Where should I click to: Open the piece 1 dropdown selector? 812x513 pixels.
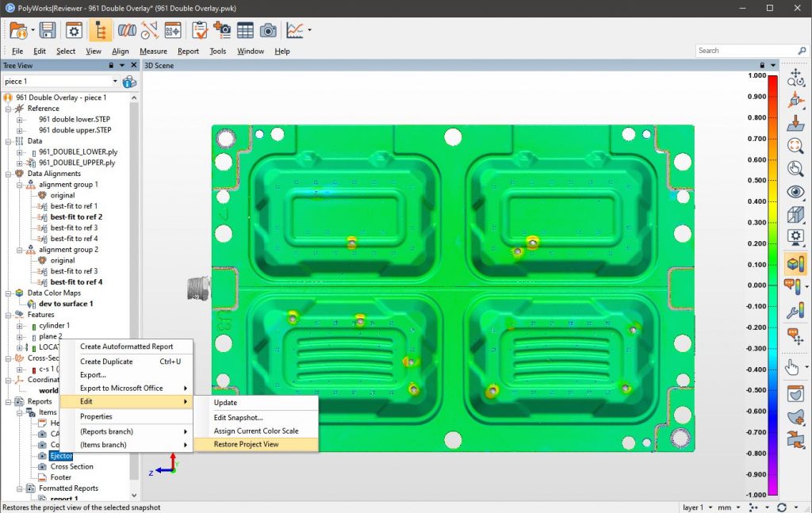point(114,81)
